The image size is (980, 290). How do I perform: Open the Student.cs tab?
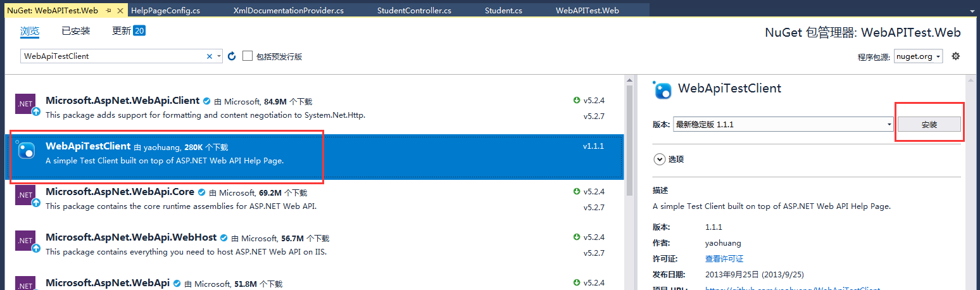tap(503, 11)
